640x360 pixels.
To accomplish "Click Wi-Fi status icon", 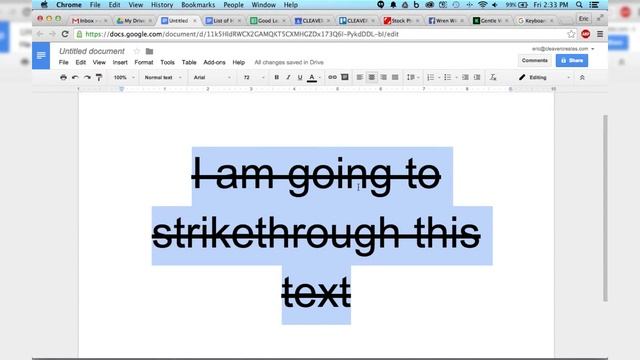I will point(482,5).
